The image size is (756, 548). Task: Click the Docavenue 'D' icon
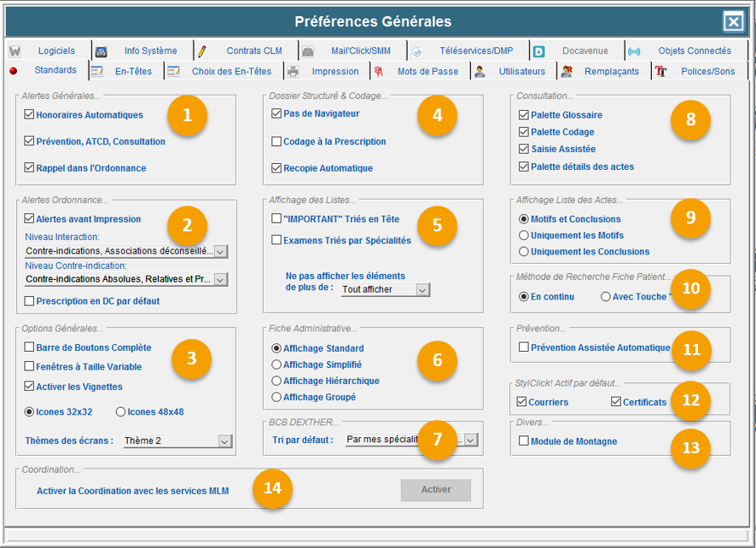539,51
